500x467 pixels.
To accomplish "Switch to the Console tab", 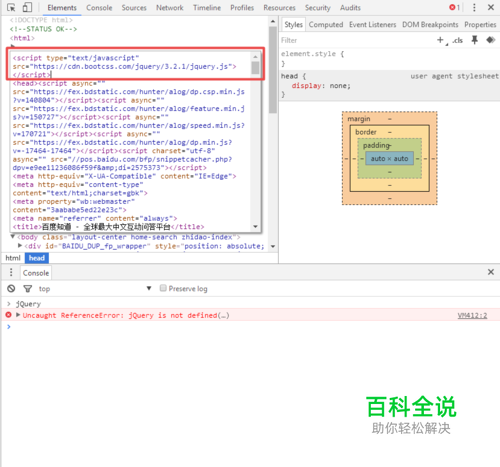I will (x=99, y=8).
